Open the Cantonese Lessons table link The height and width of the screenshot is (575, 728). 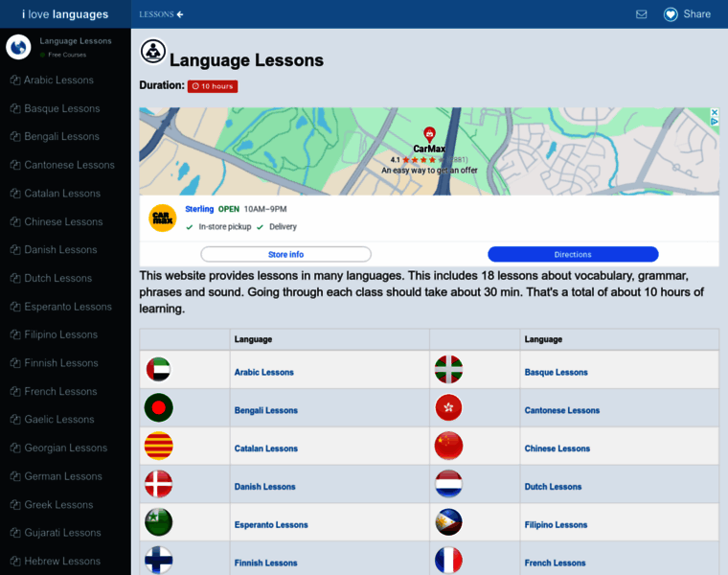tap(561, 410)
